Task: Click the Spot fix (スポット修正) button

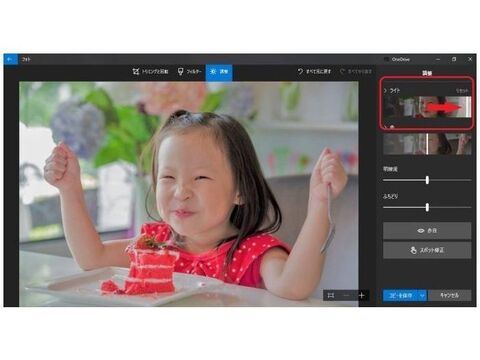Action: (427, 250)
